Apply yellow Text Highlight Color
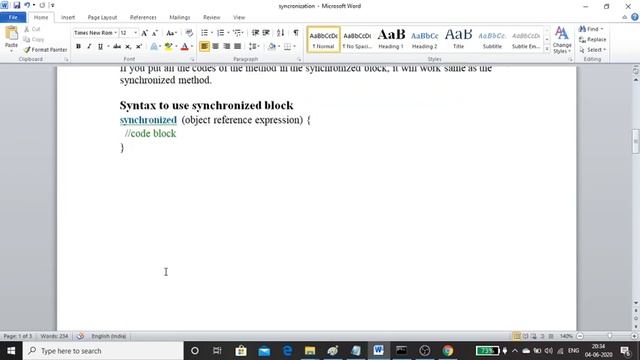This screenshot has height=360, width=640. (x=169, y=47)
